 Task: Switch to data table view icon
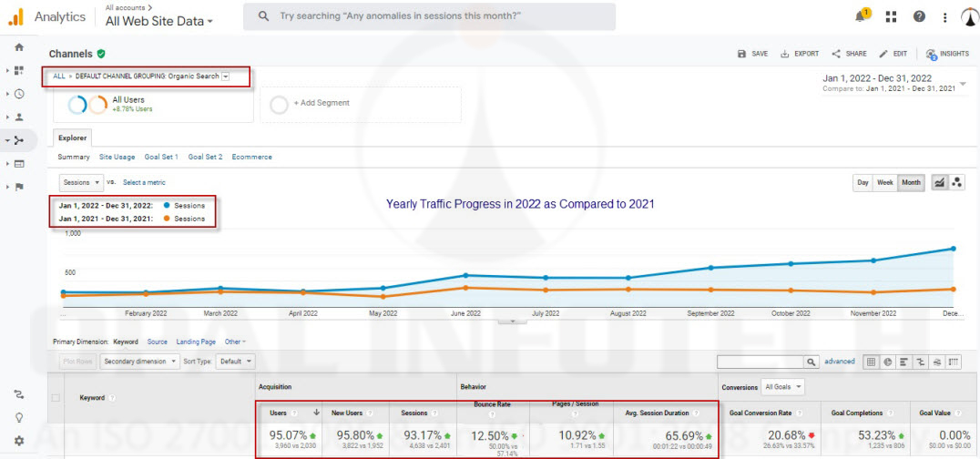871,362
